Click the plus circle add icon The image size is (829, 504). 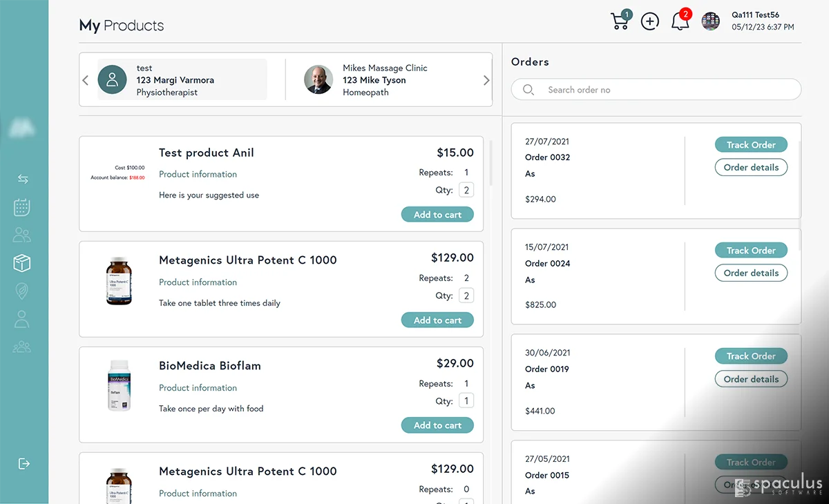(650, 21)
